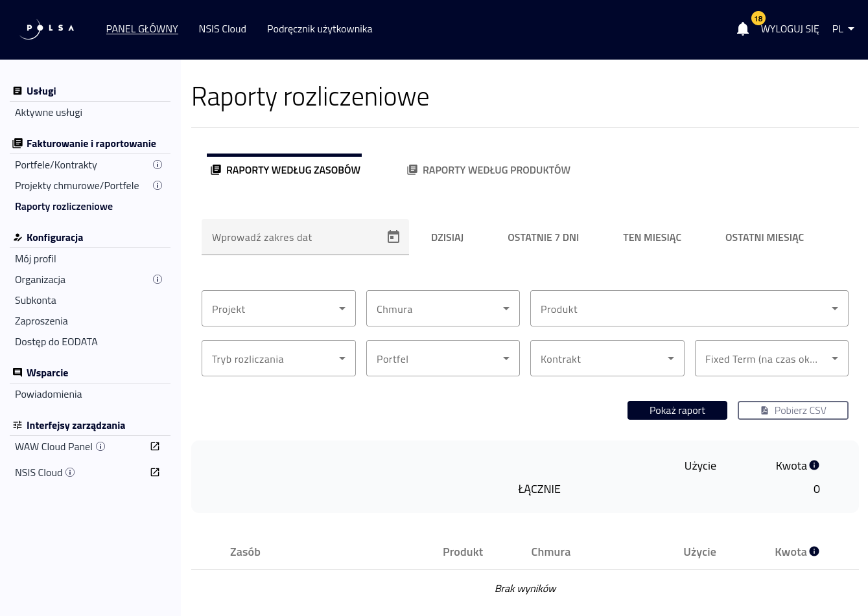The width and height of the screenshot is (868, 616).
Task: Open NSIS Cloud external link icon in sidebar
Action: (155, 472)
